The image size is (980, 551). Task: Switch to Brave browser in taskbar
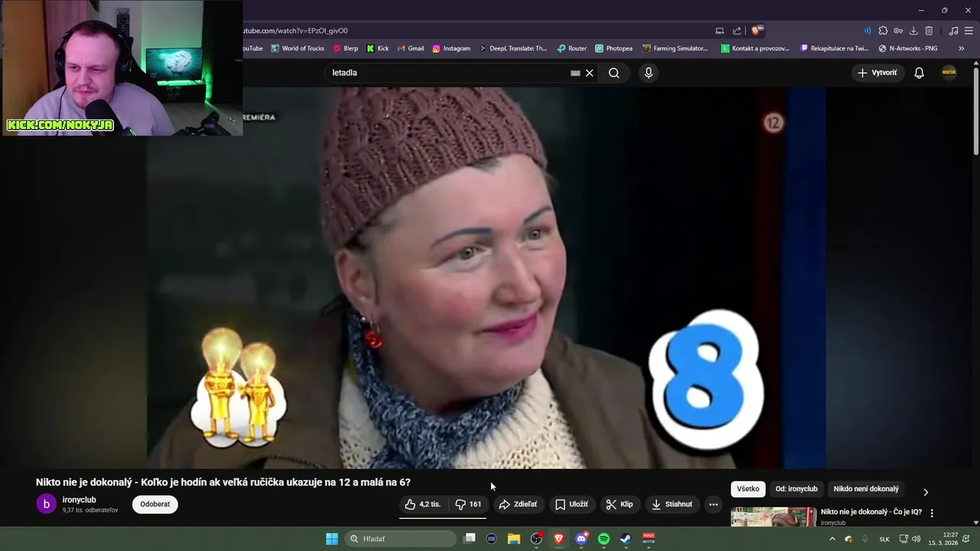559,539
